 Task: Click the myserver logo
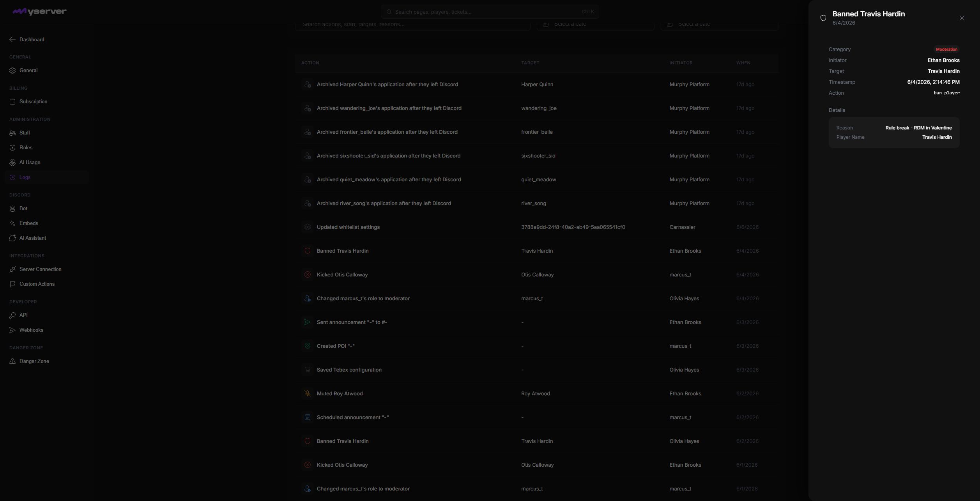click(x=39, y=11)
